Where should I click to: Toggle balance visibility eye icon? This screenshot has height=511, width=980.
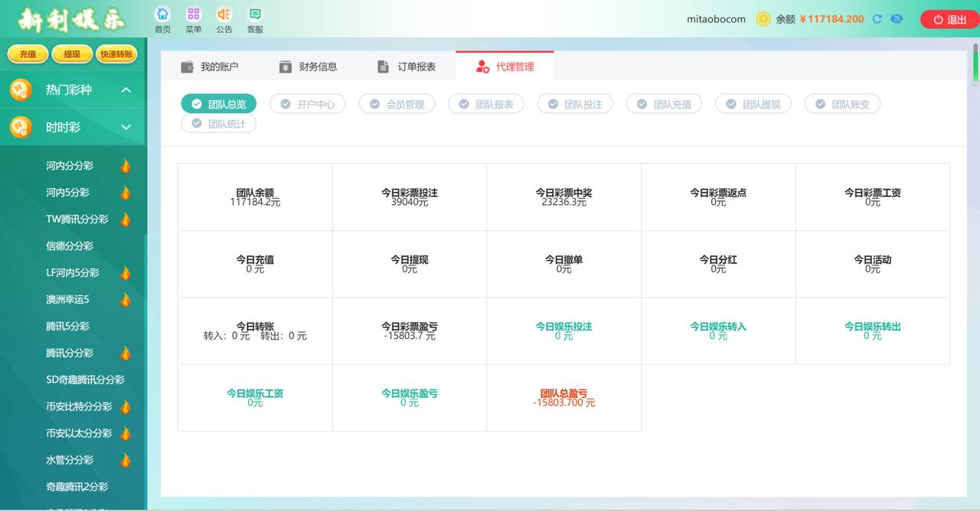(x=897, y=19)
